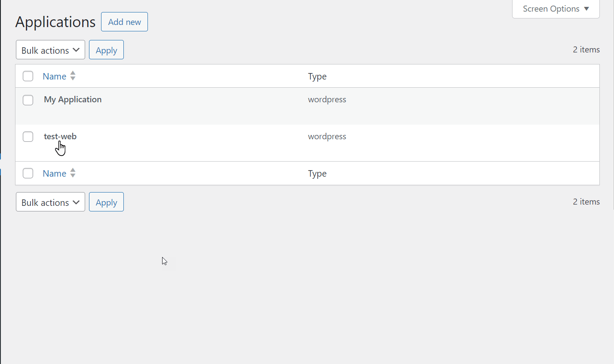Click the sort arrows beside header Name
The width and height of the screenshot is (614, 364).
[73, 76]
